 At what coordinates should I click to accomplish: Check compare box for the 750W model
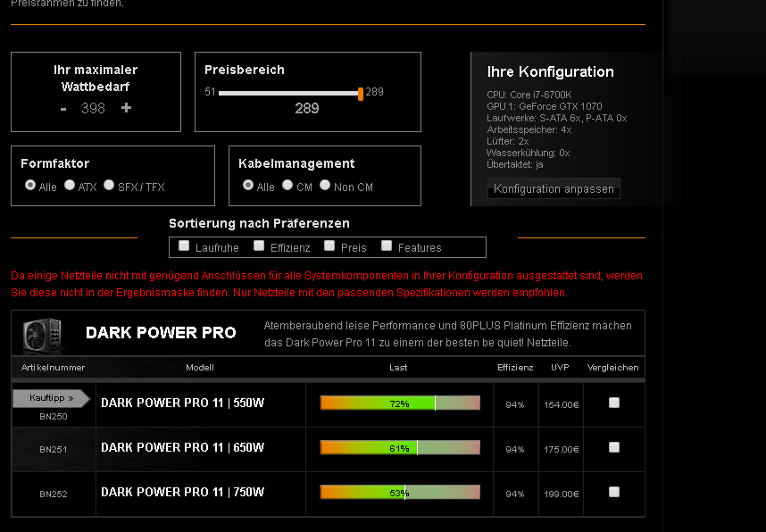tap(614, 492)
